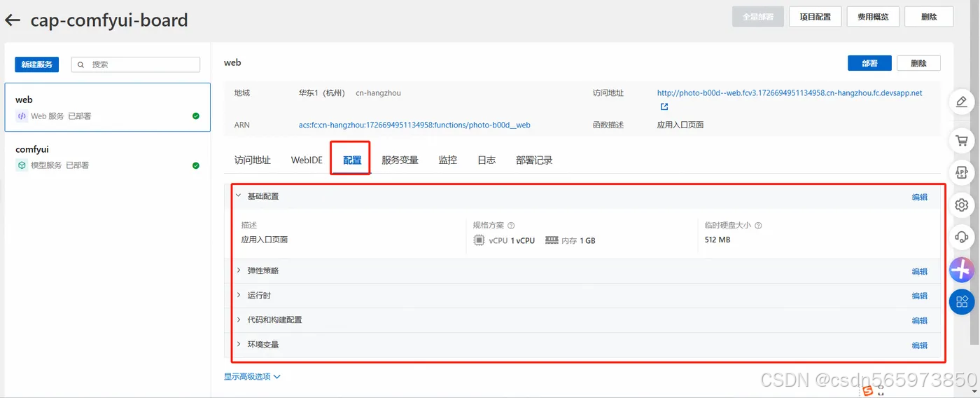Expand the 弹性策略 section

(x=238, y=270)
